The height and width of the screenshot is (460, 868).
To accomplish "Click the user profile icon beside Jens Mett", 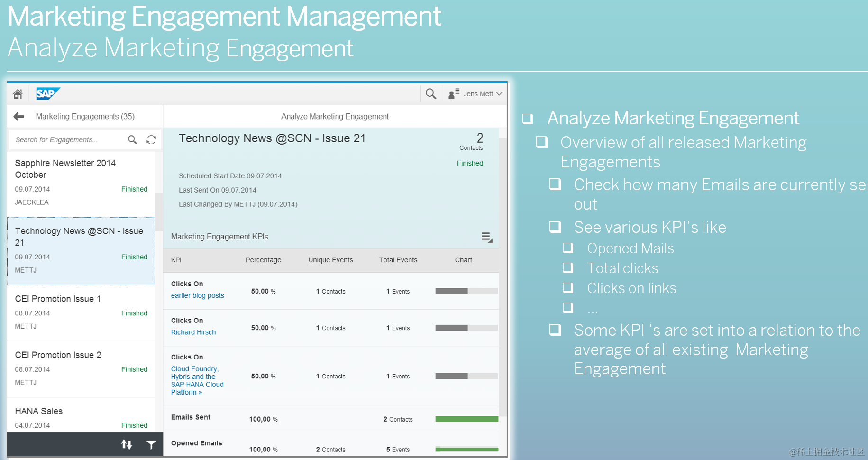I will [454, 94].
